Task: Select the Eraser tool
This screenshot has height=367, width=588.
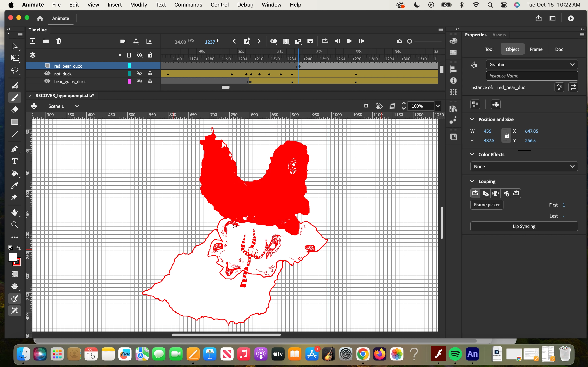Action: (14, 110)
